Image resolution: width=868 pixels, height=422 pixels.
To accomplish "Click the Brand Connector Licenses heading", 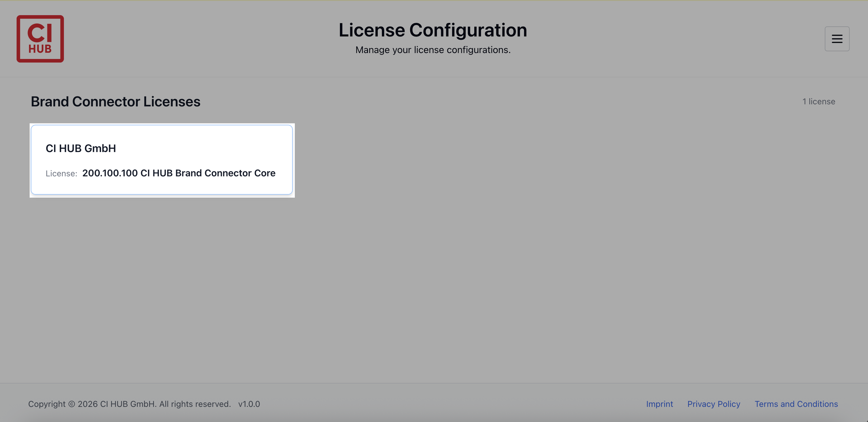I will 116,101.
